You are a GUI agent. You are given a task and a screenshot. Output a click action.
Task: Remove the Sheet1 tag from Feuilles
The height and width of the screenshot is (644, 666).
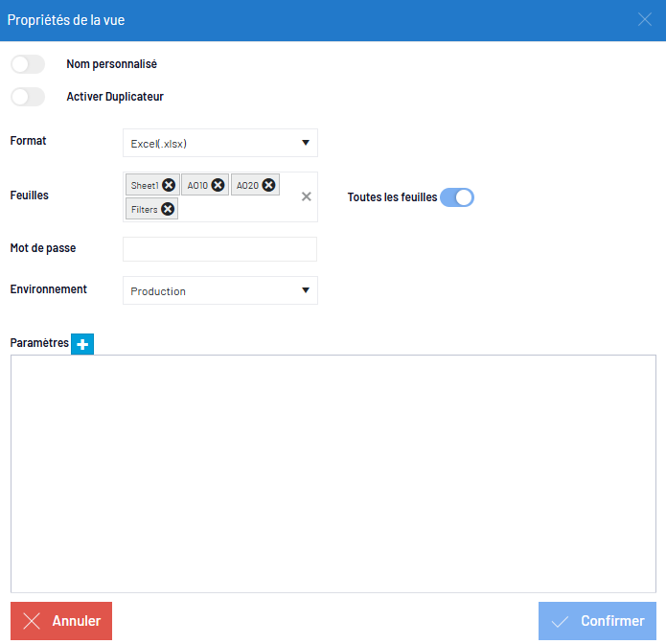pyautogui.click(x=169, y=185)
